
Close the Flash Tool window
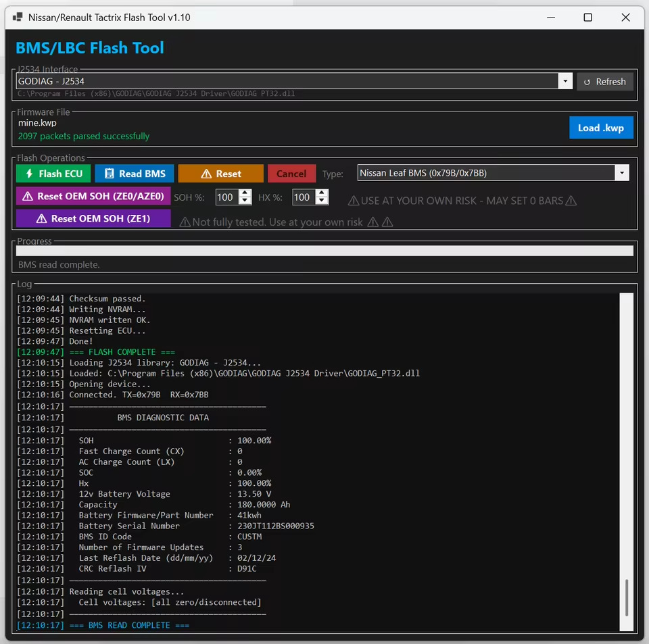point(626,18)
